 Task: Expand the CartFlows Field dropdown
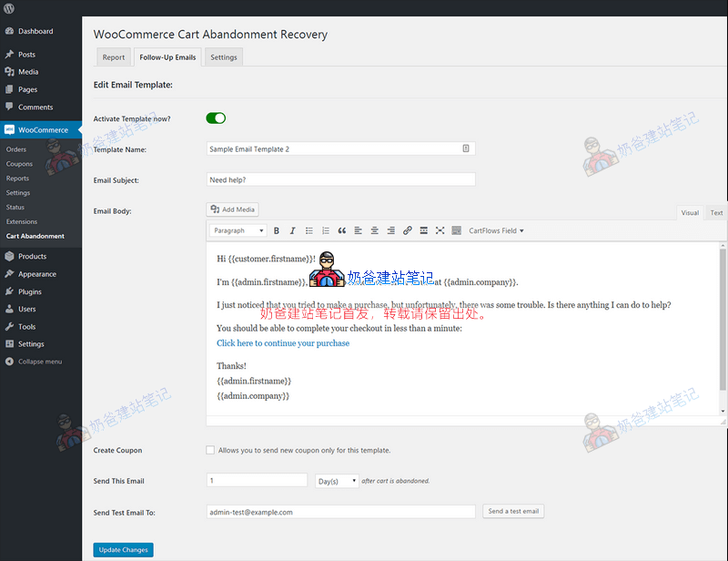tap(496, 231)
